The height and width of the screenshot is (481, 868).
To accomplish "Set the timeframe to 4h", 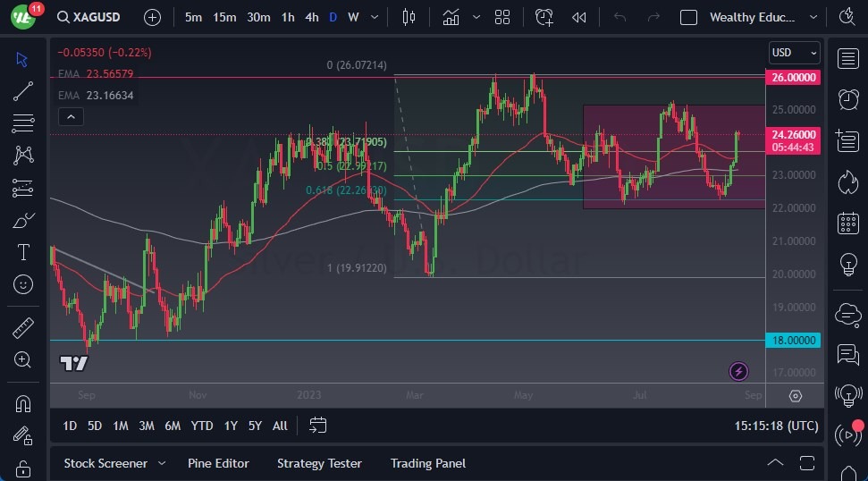I will click(x=311, y=17).
